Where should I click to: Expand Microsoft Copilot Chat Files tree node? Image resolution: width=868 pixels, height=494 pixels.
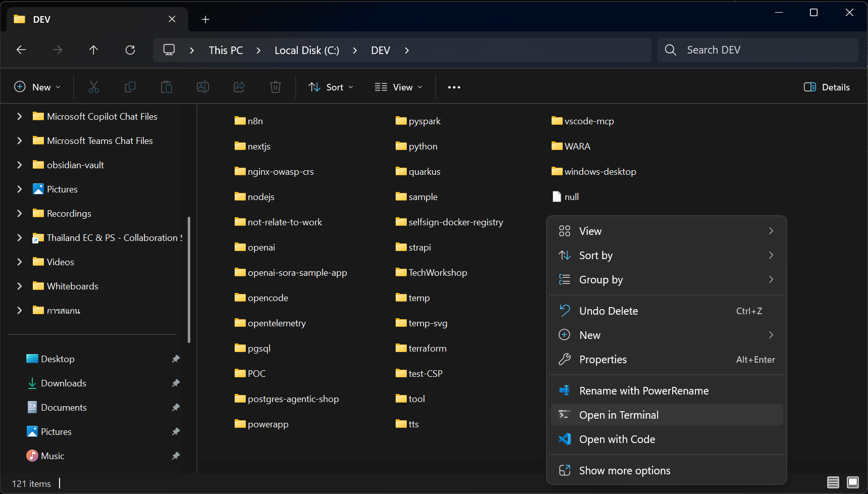pos(20,116)
